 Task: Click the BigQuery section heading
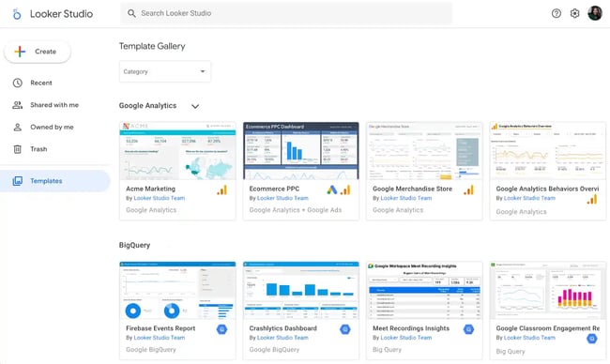point(134,246)
